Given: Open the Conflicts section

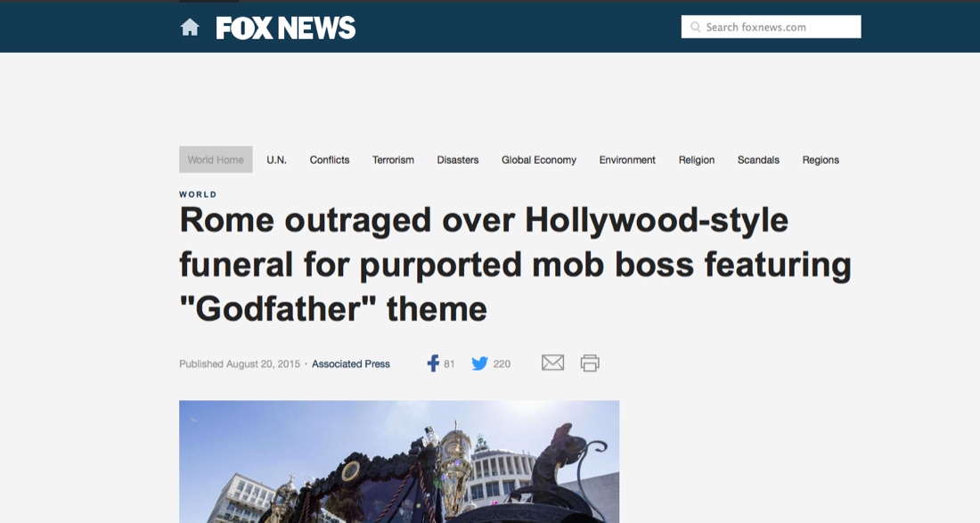Looking at the screenshot, I should tap(330, 160).
